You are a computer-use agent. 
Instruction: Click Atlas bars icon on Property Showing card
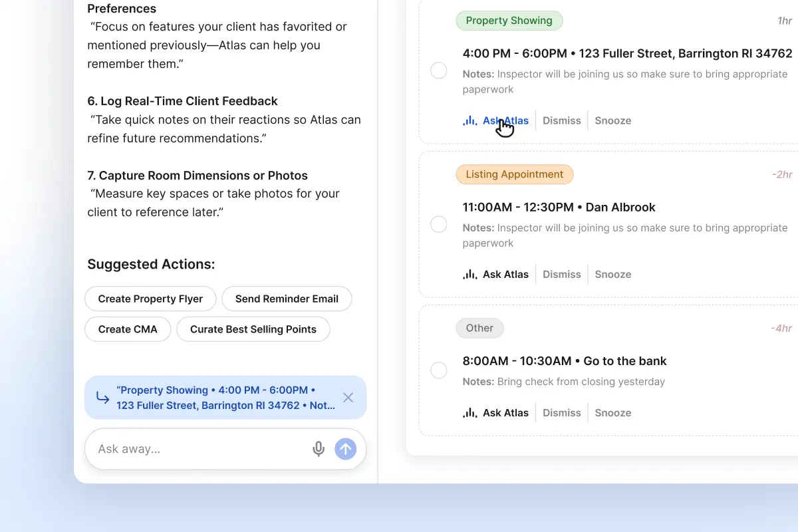470,120
